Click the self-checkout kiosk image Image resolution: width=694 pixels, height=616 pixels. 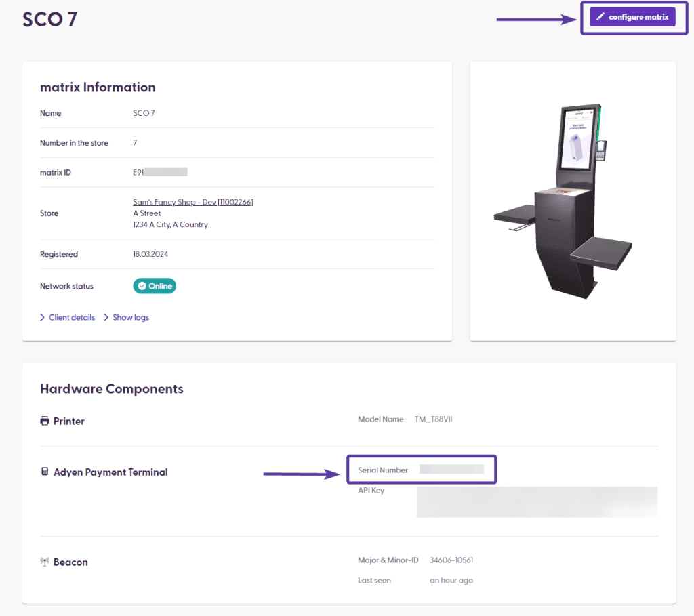(x=563, y=201)
